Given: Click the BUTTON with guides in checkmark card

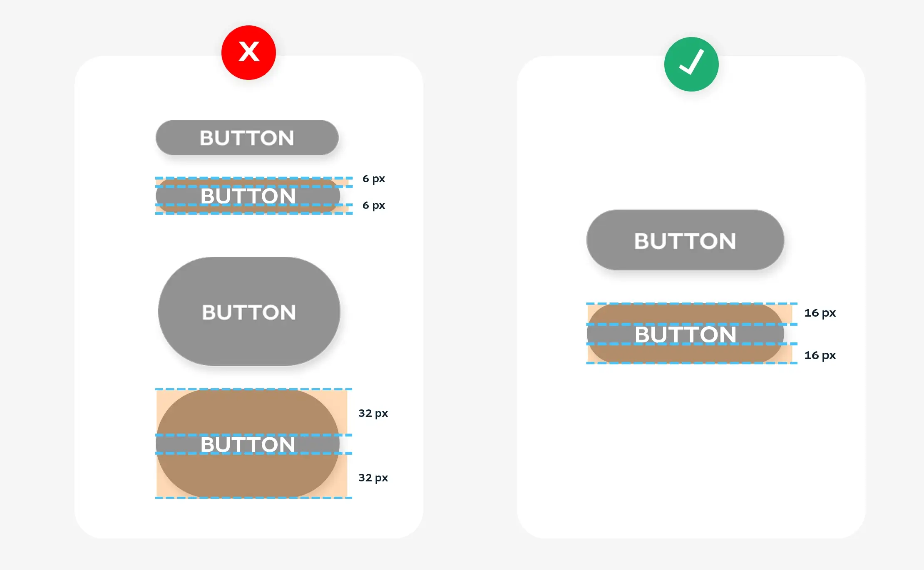Looking at the screenshot, I should [x=685, y=333].
